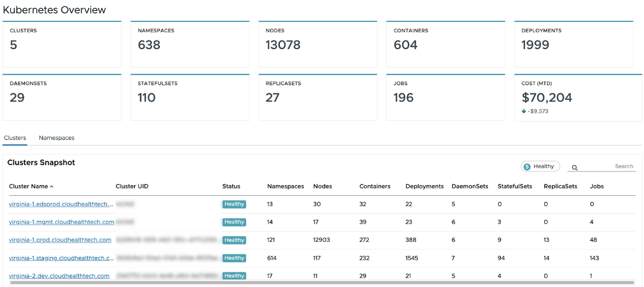Sort by DaemonSets column header
Viewport: 644px width, 287px height.
[470, 187]
